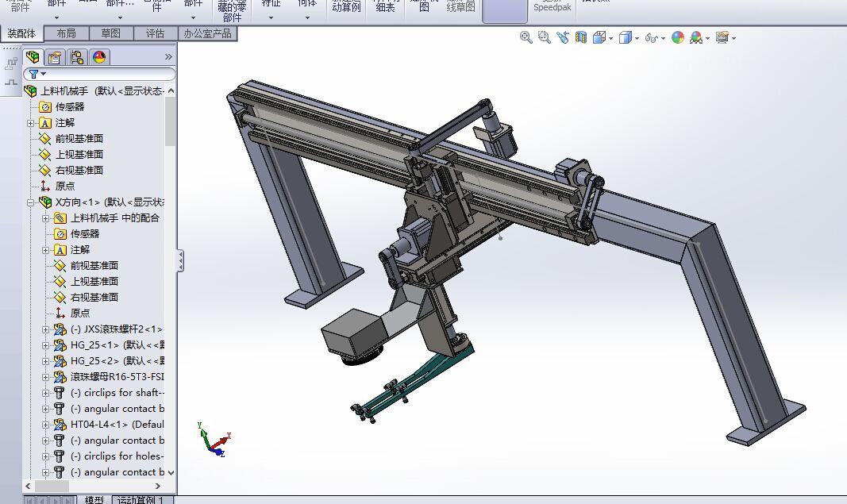Switch to the 布局 ribbon tab
Image resolution: width=847 pixels, height=504 pixels.
[67, 33]
